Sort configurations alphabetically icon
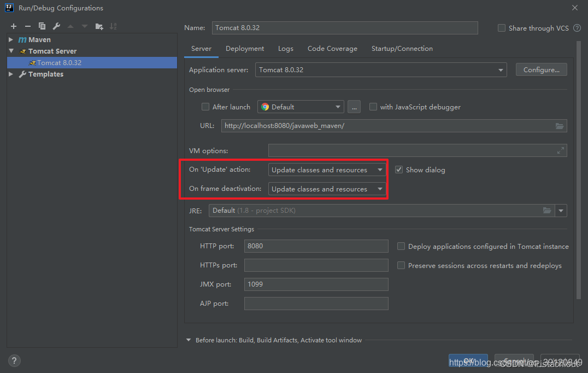Screen dimensions: 588x373 (113, 26)
